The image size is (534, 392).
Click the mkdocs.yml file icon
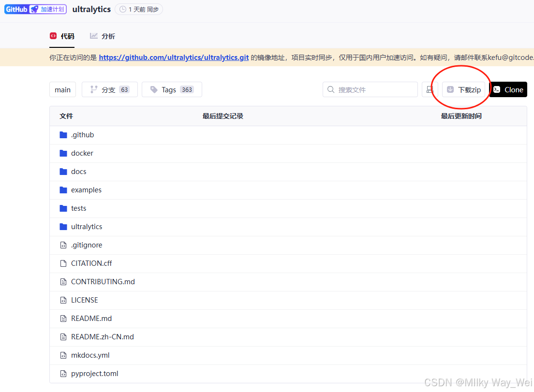tap(63, 355)
